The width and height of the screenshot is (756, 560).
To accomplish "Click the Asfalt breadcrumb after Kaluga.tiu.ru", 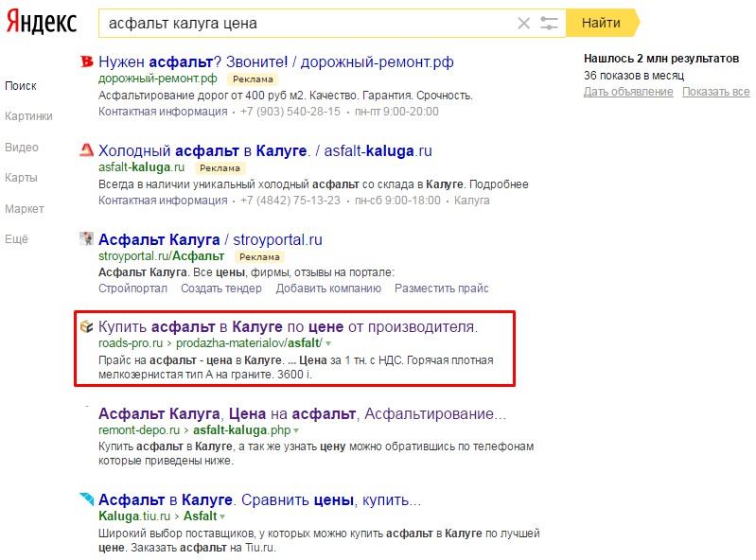I will tap(200, 516).
